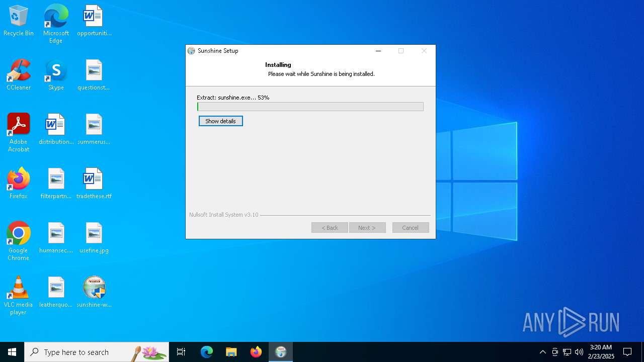The width and height of the screenshot is (644, 362).
Task: Switch to the Sunshine installer taskbar item
Action: (x=281, y=352)
